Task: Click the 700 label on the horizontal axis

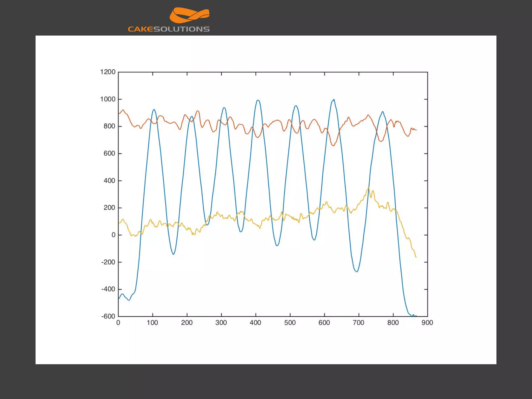Action: [358, 323]
